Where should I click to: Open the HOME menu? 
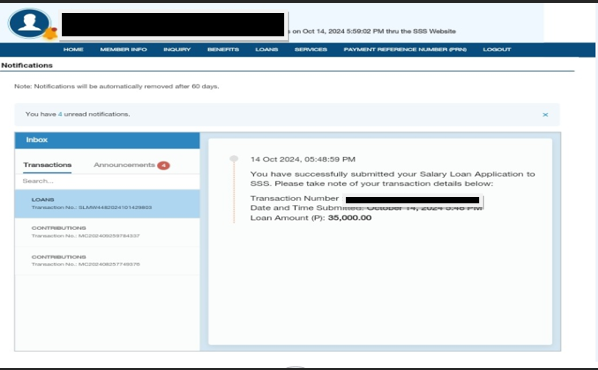click(x=73, y=50)
